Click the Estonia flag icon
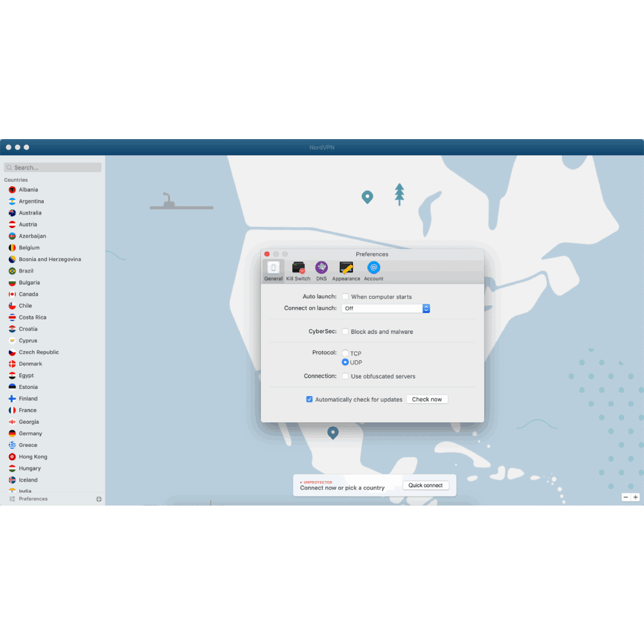 click(12, 387)
